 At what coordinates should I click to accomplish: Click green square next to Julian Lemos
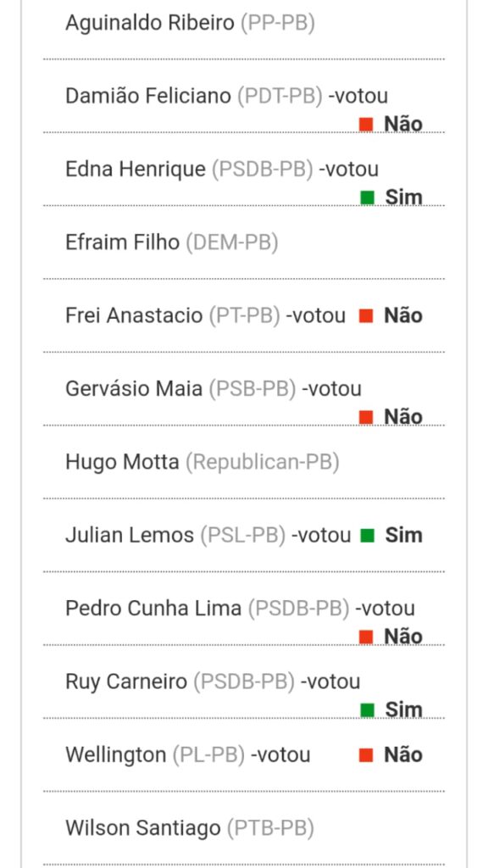click(368, 536)
